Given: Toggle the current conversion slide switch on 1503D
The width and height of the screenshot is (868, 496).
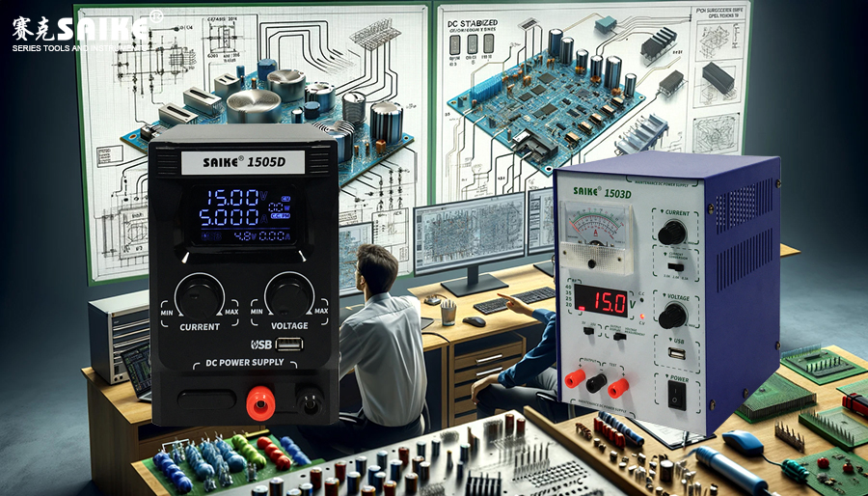Looking at the screenshot, I should tap(677, 265).
